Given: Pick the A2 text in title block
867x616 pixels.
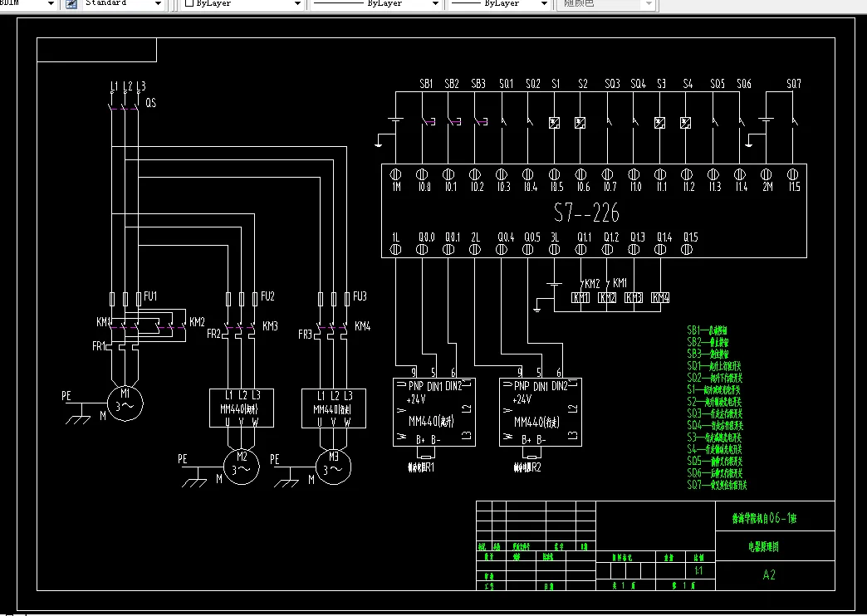Looking at the screenshot, I should (769, 574).
